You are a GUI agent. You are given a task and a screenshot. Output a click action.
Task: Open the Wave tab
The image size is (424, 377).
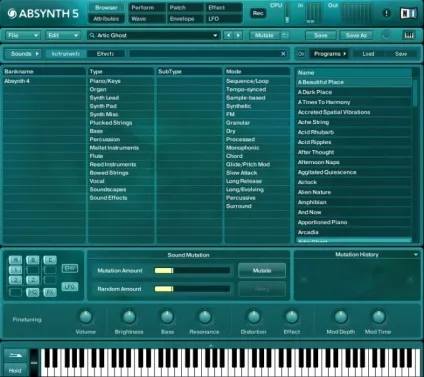tap(146, 19)
